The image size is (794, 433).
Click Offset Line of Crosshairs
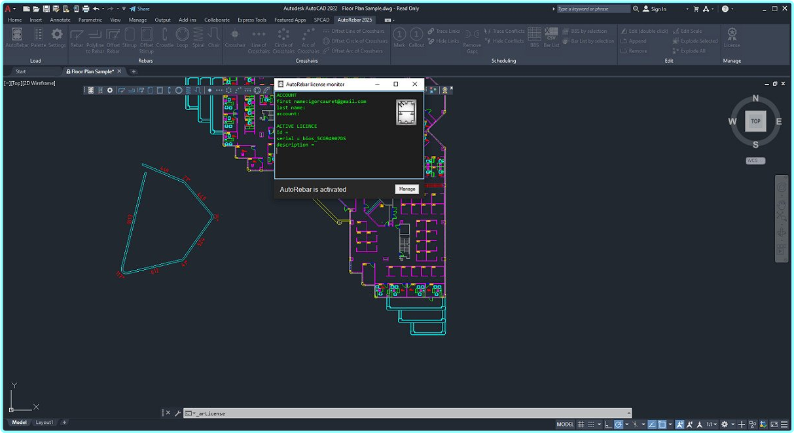(354, 31)
